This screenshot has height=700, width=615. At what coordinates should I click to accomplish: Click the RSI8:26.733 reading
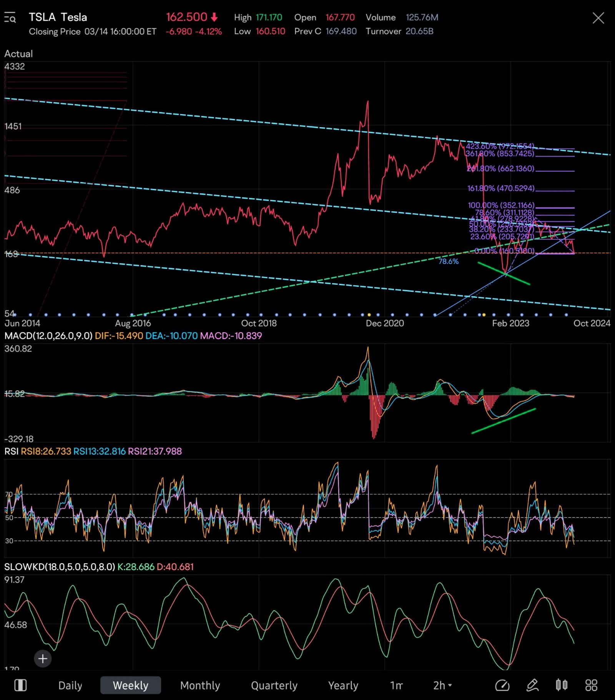click(46, 451)
